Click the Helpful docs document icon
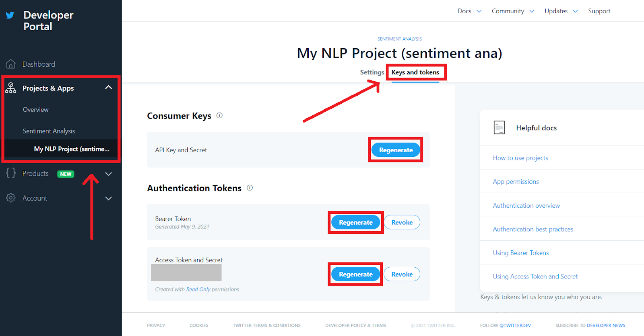 point(499,127)
